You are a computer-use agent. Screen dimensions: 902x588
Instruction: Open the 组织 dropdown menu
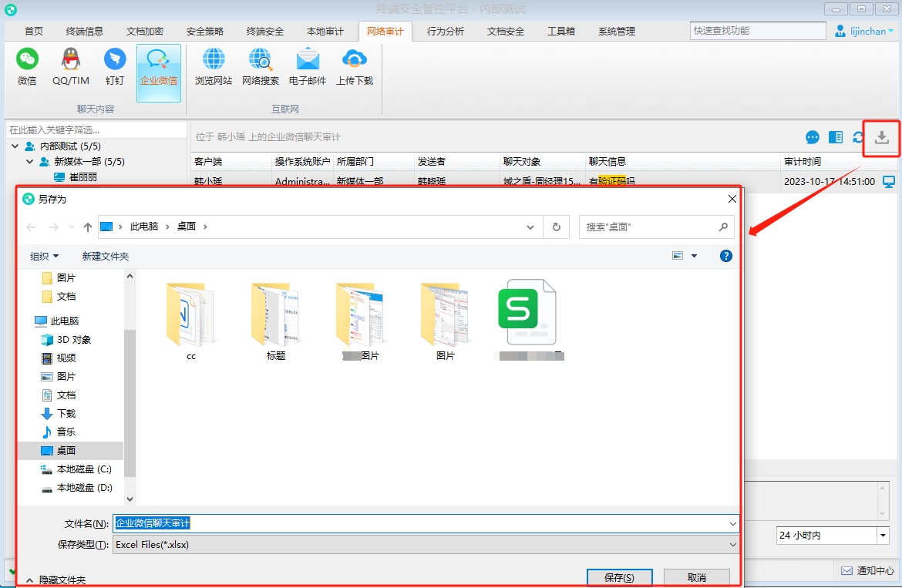(44, 256)
